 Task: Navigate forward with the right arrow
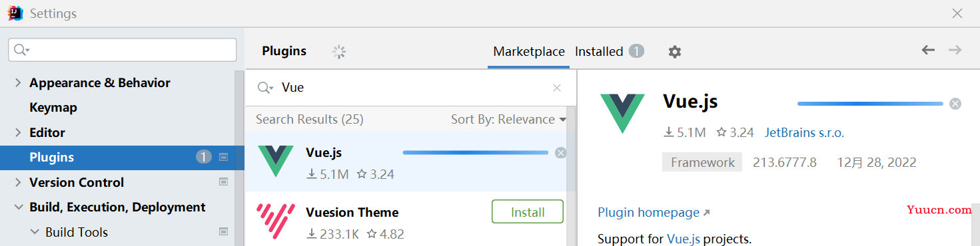click(955, 50)
